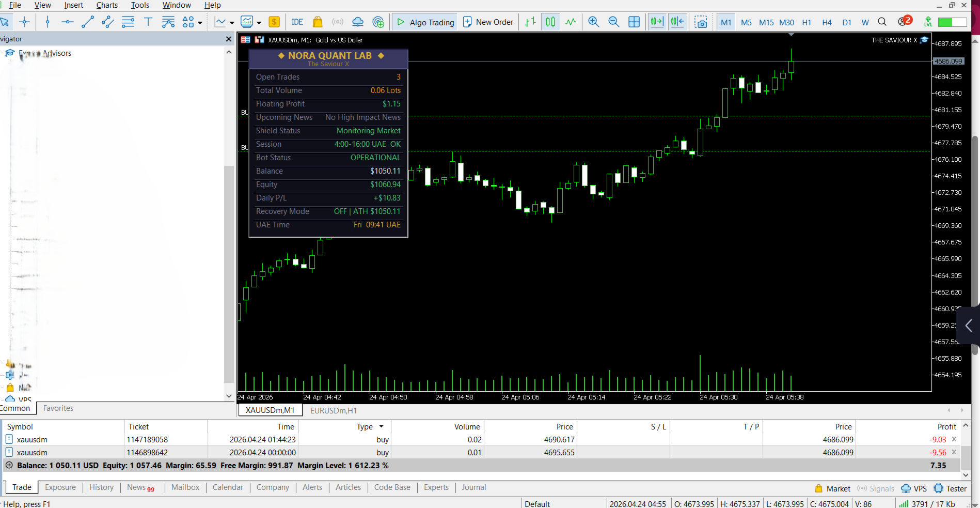This screenshot has height=508, width=980.
Task: Open the MetaEditor IDE
Action: click(x=297, y=22)
